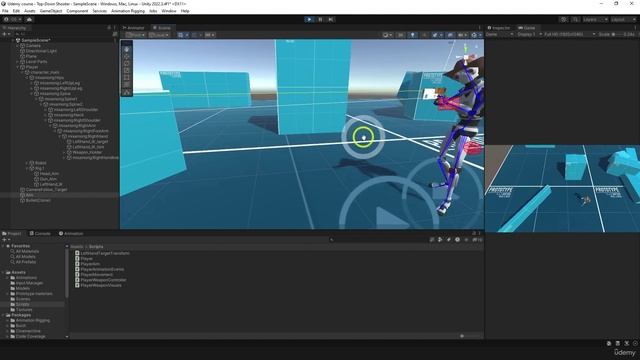
Task: Open the Full HD resolution dropdown
Action: pyautogui.click(x=570, y=35)
